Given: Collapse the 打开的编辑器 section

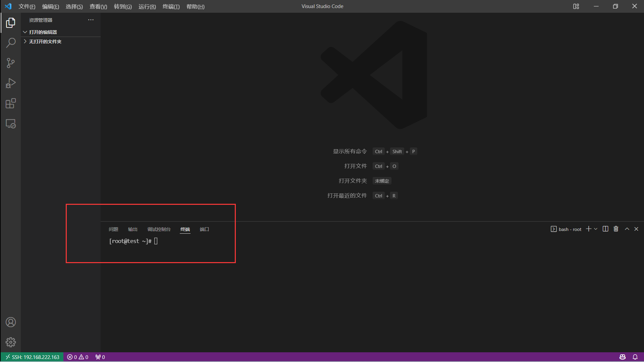Looking at the screenshot, I should coord(61,32).
